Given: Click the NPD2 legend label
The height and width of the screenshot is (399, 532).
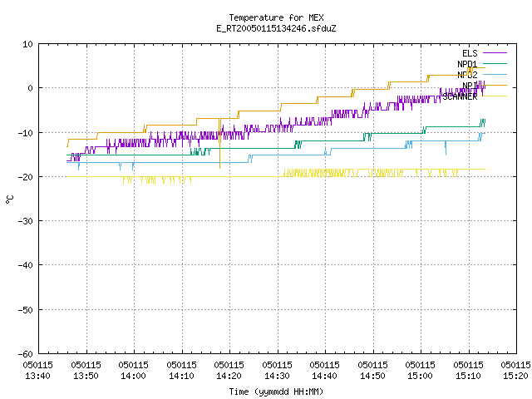Looking at the screenshot, I should [467, 75].
